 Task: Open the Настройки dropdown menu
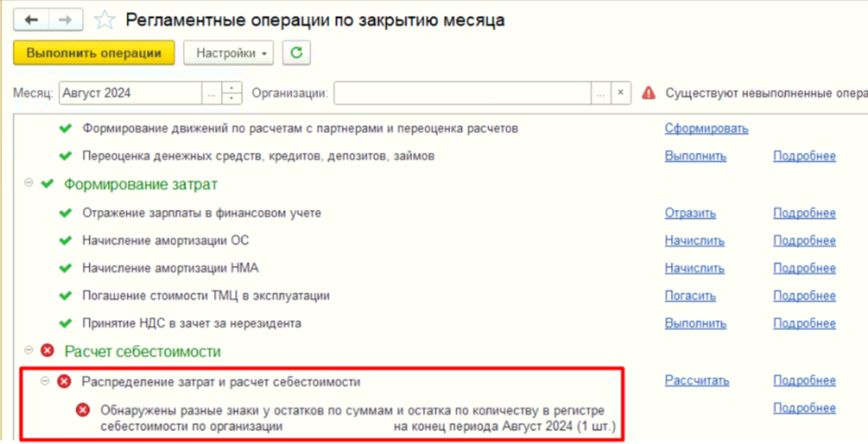(228, 53)
